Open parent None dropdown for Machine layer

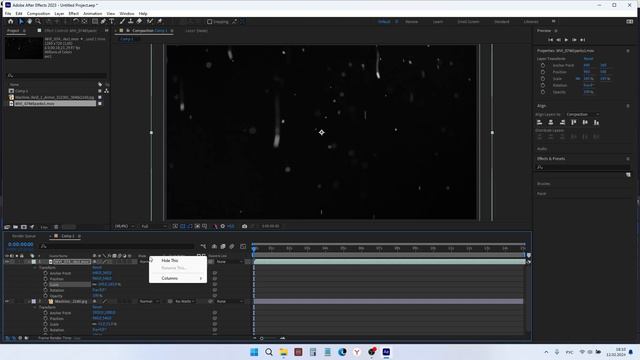coord(229,301)
